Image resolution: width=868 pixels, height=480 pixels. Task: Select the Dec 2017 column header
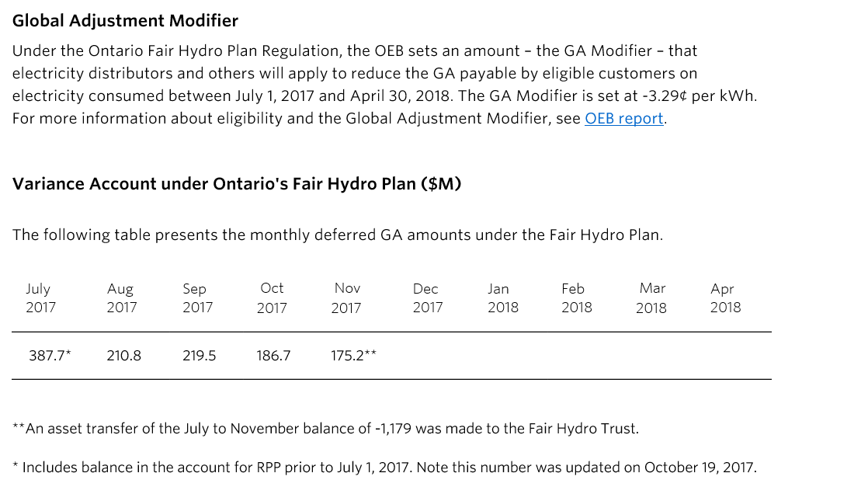tap(427, 297)
